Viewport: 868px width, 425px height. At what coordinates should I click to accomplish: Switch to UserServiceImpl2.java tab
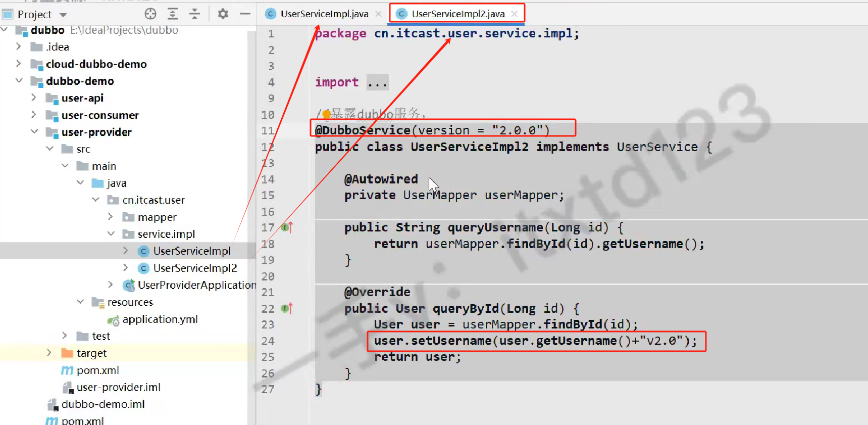[458, 14]
